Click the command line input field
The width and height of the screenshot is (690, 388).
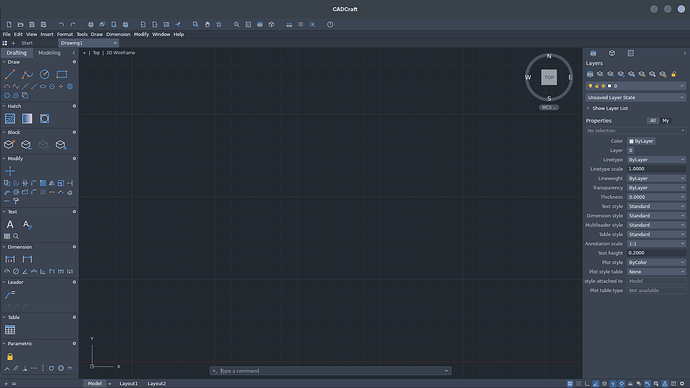point(330,371)
